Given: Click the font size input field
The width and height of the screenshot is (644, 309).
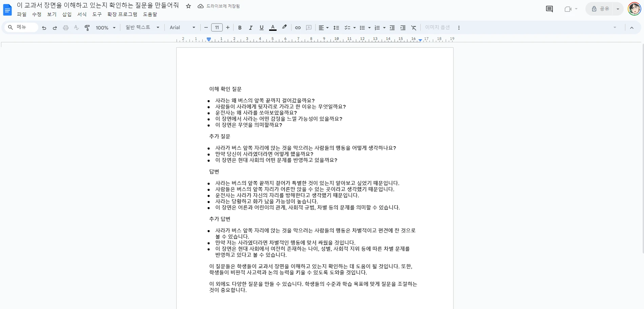Looking at the screenshot, I should (x=217, y=28).
